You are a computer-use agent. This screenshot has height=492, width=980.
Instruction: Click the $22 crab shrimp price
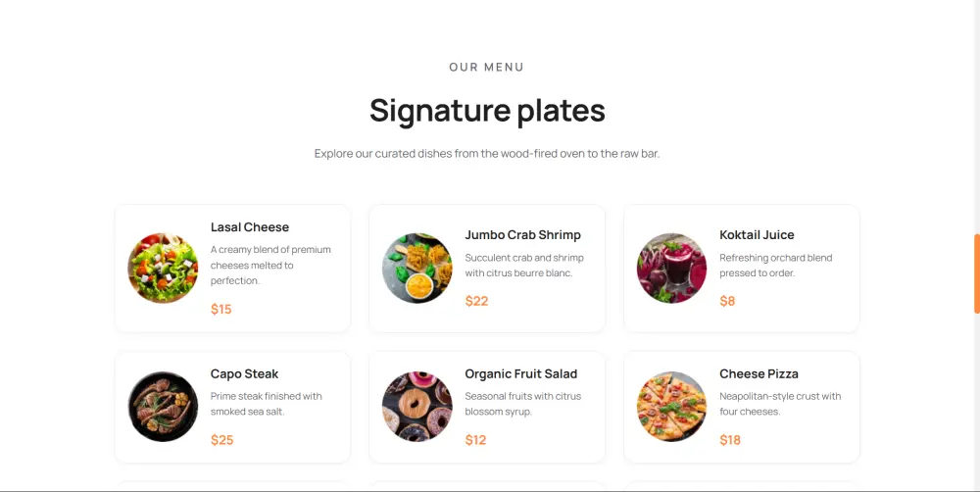476,302
